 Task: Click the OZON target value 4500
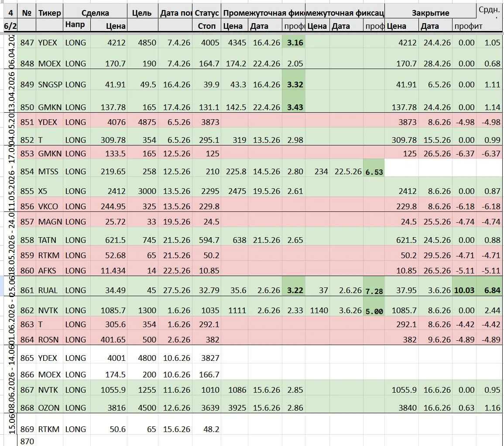click(x=142, y=408)
